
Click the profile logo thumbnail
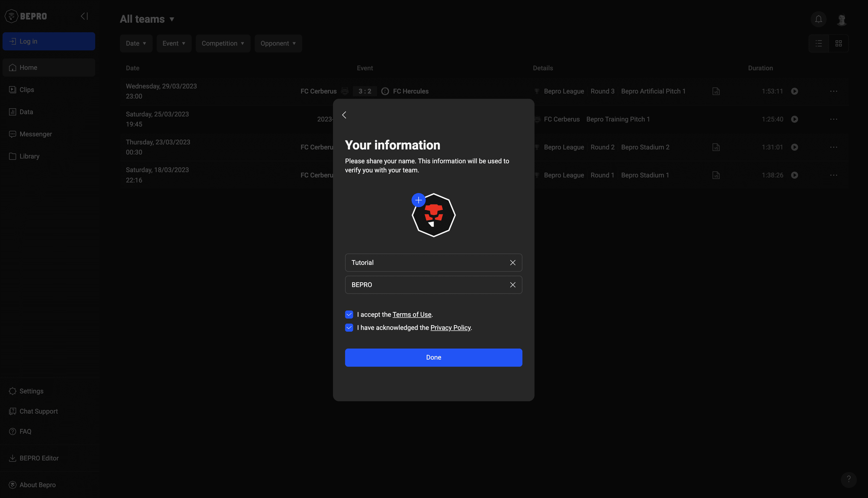tap(434, 215)
